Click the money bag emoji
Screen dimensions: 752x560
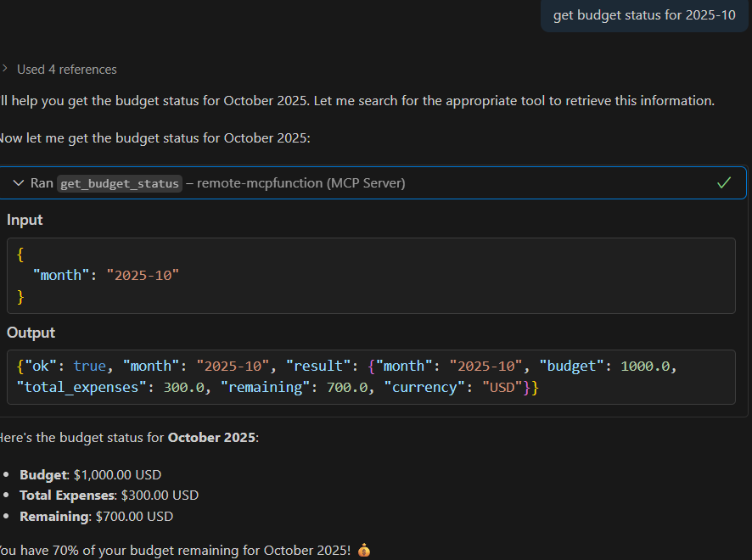pyautogui.click(x=364, y=550)
